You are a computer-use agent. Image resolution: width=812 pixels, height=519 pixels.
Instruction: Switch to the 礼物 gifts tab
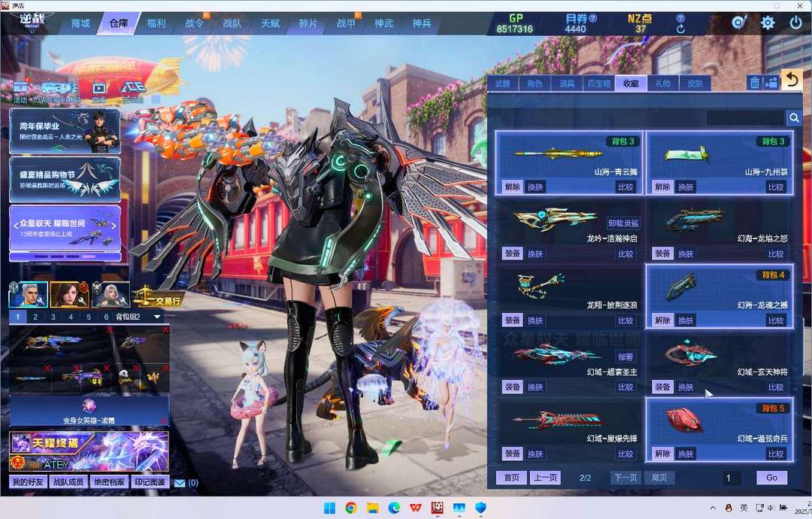click(x=663, y=83)
